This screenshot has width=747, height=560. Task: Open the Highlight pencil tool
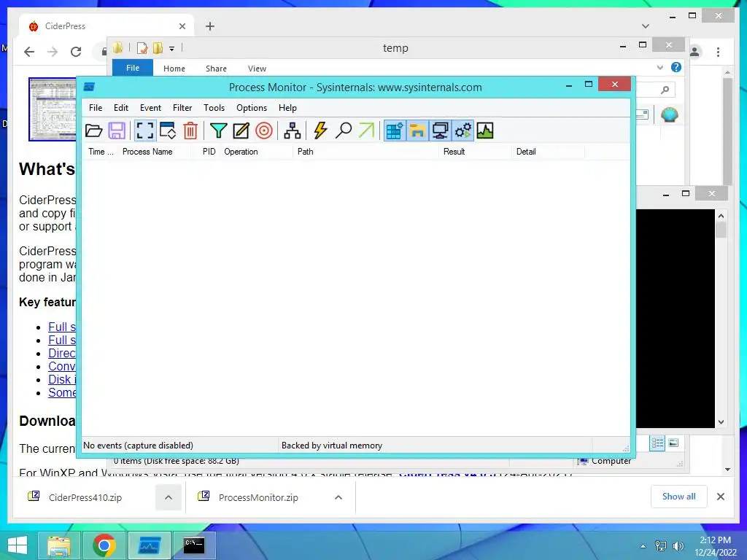[241, 131]
